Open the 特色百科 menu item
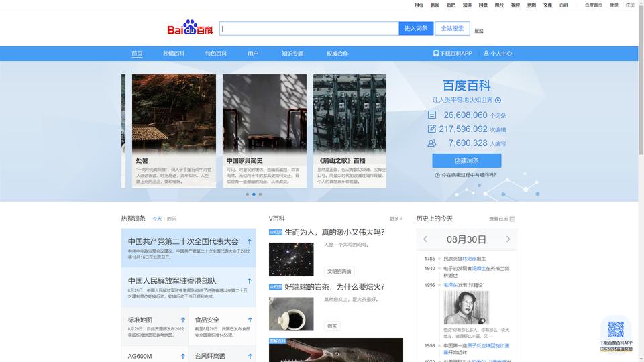Viewport: 644px width, 362px height. click(216, 54)
